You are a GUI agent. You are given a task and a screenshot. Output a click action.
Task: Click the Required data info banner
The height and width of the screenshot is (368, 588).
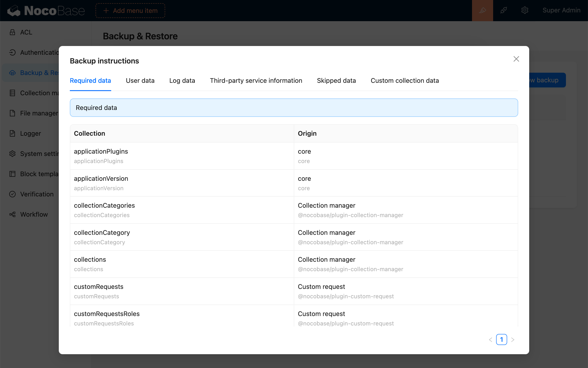coord(294,108)
